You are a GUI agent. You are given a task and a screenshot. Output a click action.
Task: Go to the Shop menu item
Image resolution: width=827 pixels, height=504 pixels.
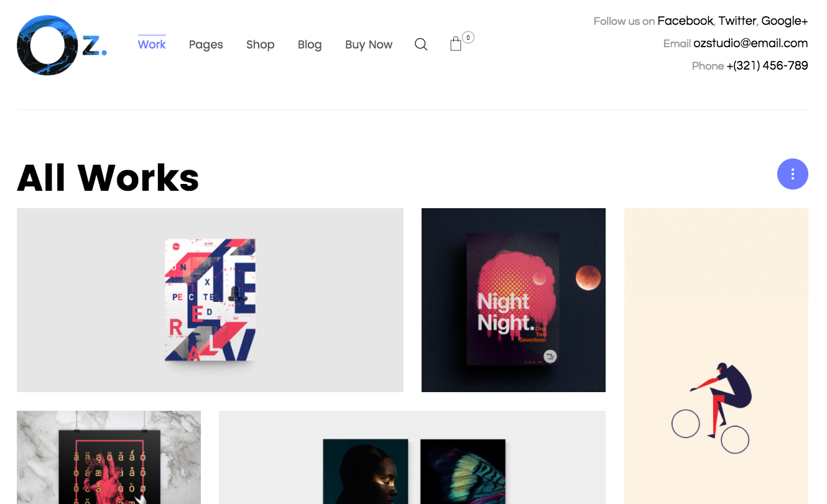click(x=260, y=45)
